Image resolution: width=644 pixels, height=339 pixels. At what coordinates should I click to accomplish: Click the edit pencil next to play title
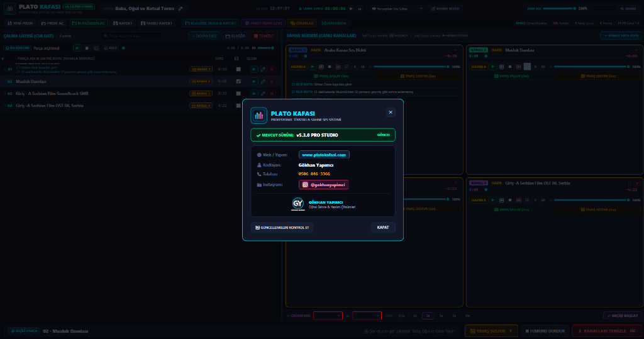coord(180,8)
